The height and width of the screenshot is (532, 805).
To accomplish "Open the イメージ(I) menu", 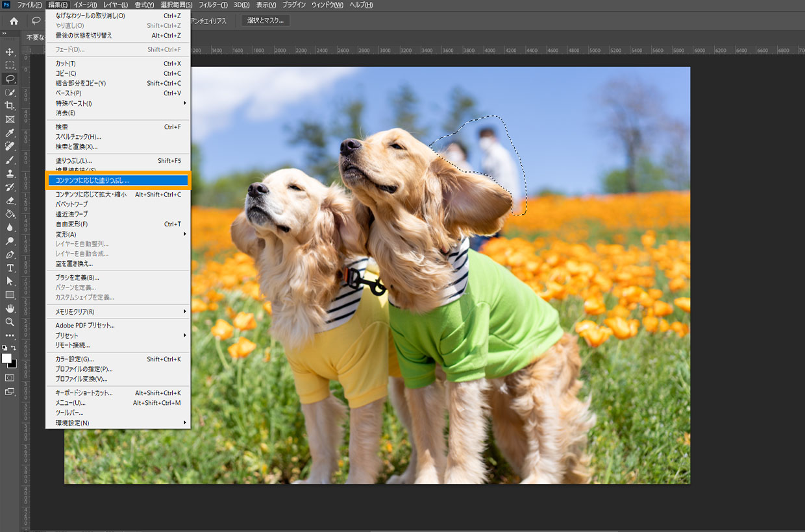I will tap(85, 5).
